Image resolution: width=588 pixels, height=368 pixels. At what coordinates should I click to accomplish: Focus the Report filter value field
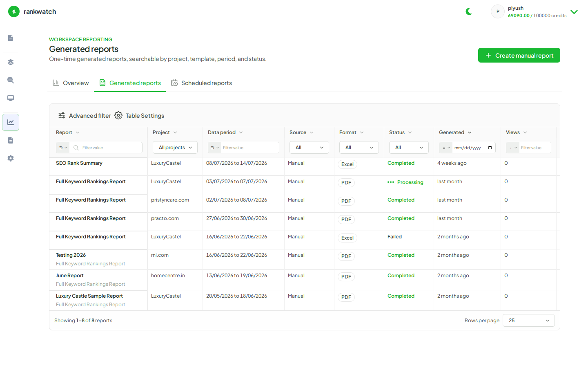pyautogui.click(x=106, y=148)
